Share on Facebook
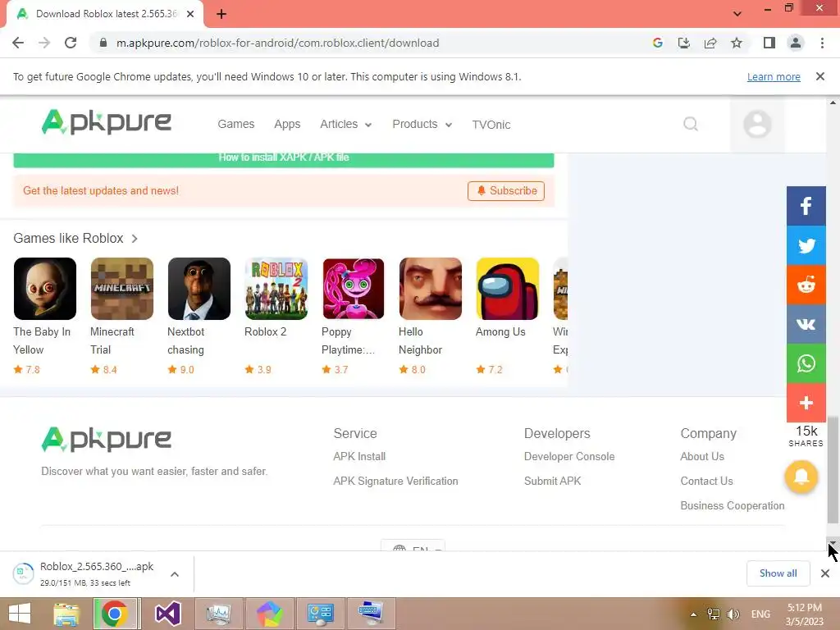Screen dimensions: 840x630 (806, 206)
